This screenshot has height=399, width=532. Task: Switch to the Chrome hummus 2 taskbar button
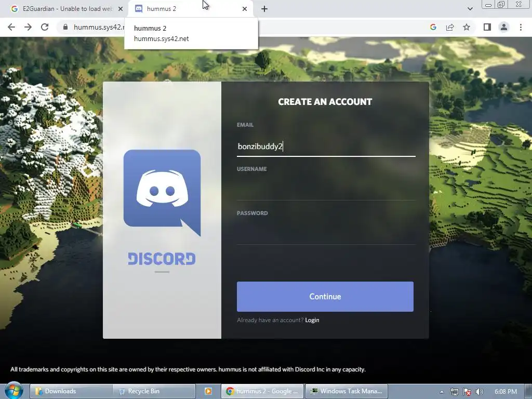262,391
